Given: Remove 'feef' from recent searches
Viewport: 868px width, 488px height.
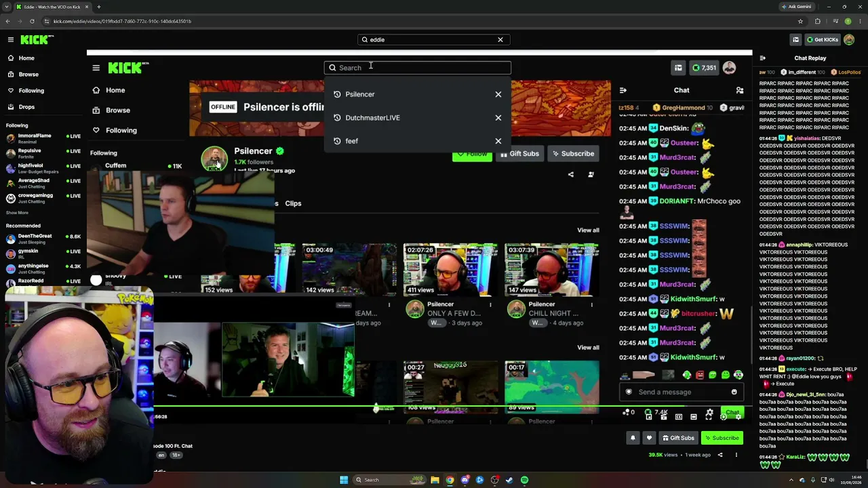Looking at the screenshot, I should point(498,141).
